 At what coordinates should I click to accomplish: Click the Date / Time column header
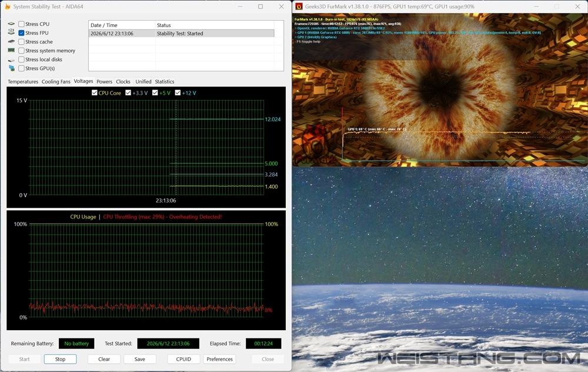click(122, 25)
